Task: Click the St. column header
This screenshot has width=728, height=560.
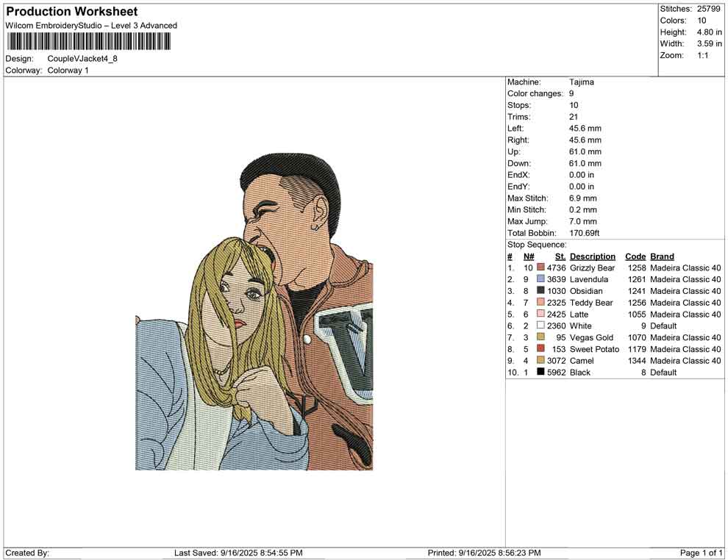Action: coord(560,256)
